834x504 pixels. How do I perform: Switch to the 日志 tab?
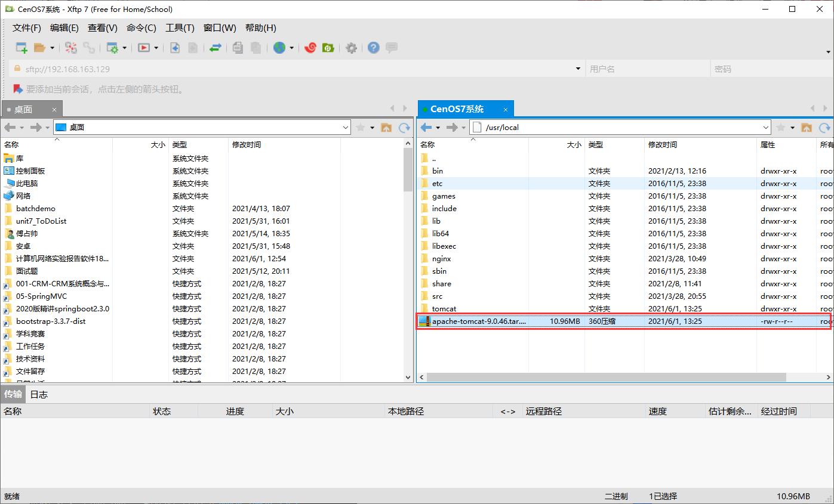pyautogui.click(x=39, y=394)
